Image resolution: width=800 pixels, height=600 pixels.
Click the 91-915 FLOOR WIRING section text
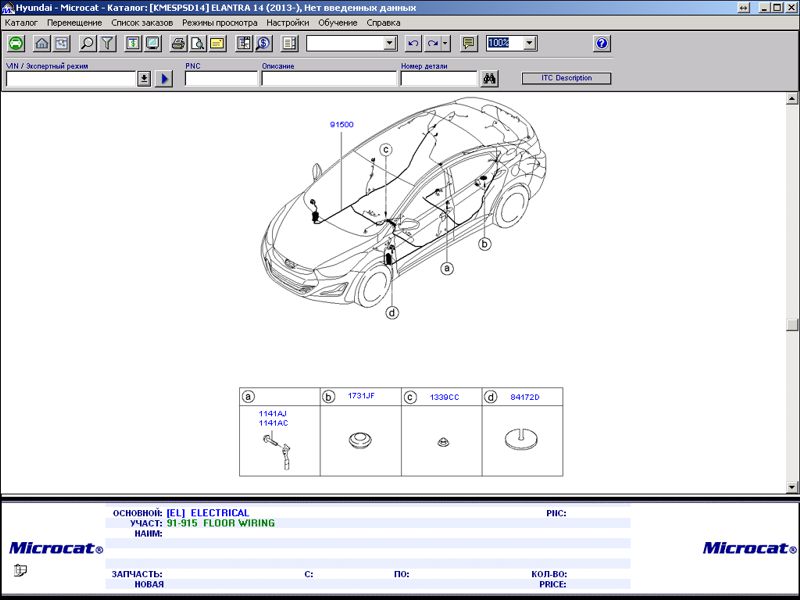pos(220,523)
